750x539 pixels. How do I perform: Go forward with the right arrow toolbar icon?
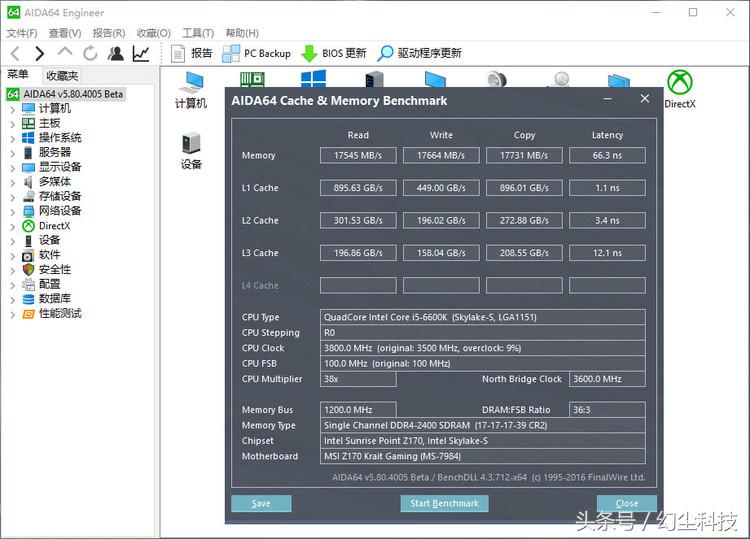point(40,53)
